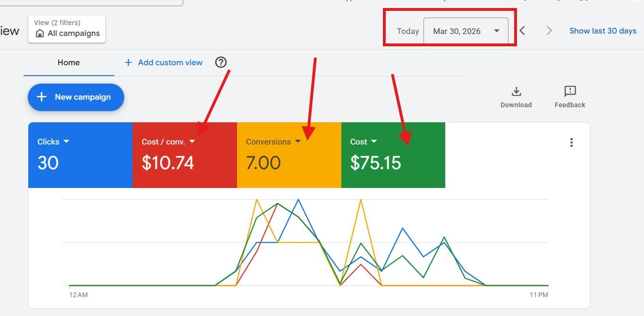Viewport: 644px width, 316px height.
Task: Go to the previous date range
Action: [522, 31]
